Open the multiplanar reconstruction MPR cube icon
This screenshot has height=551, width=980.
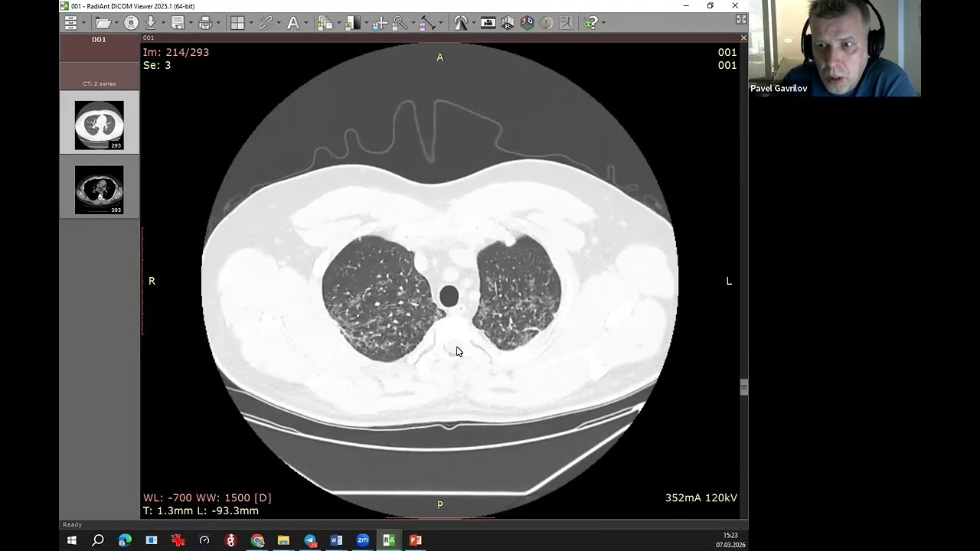508,23
